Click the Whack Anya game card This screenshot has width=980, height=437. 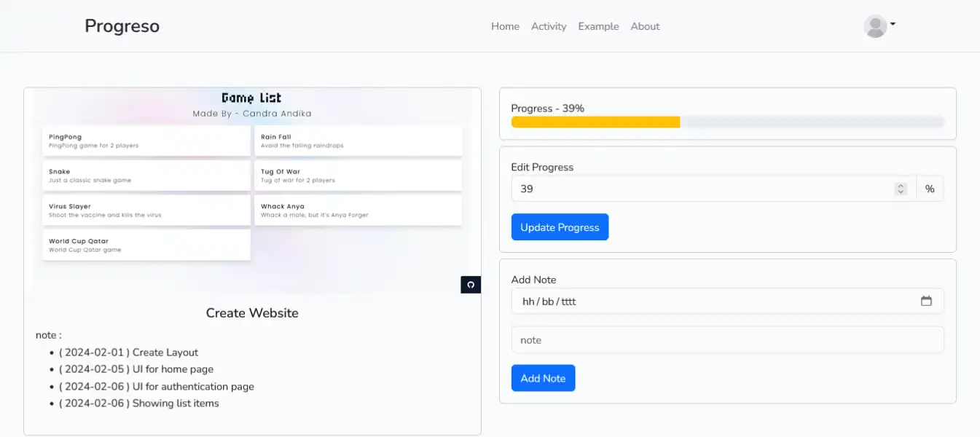pyautogui.click(x=358, y=210)
